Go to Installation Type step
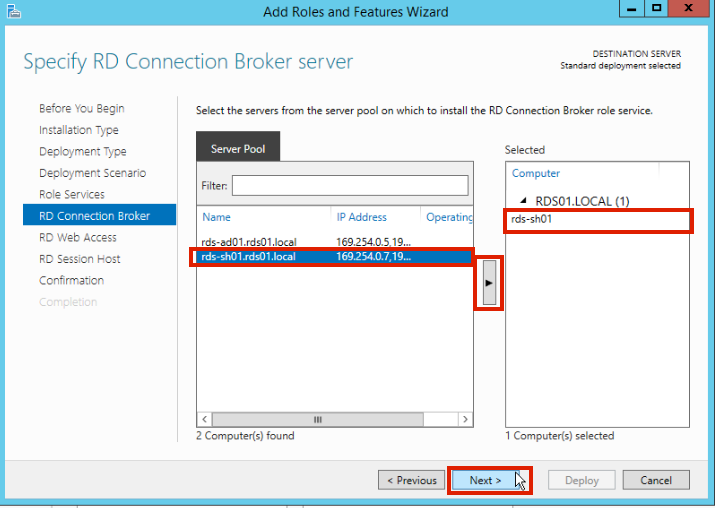The image size is (715, 508). [78, 130]
